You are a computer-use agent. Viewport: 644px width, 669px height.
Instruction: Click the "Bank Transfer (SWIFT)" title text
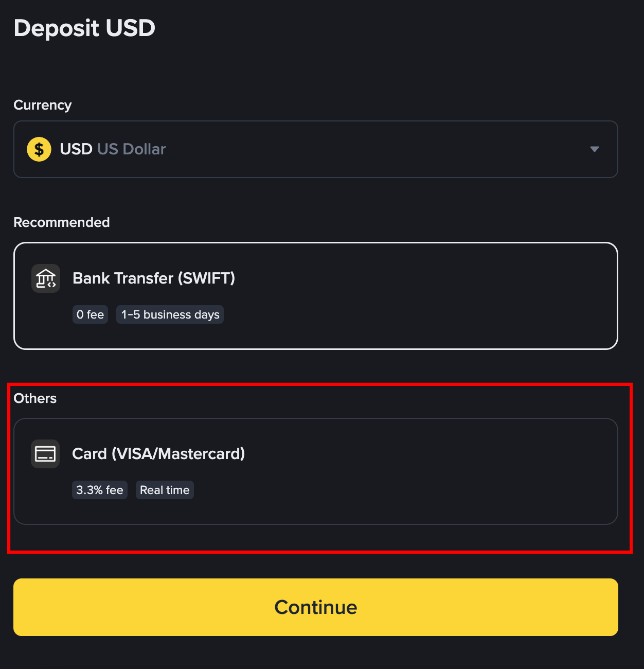[x=154, y=278]
